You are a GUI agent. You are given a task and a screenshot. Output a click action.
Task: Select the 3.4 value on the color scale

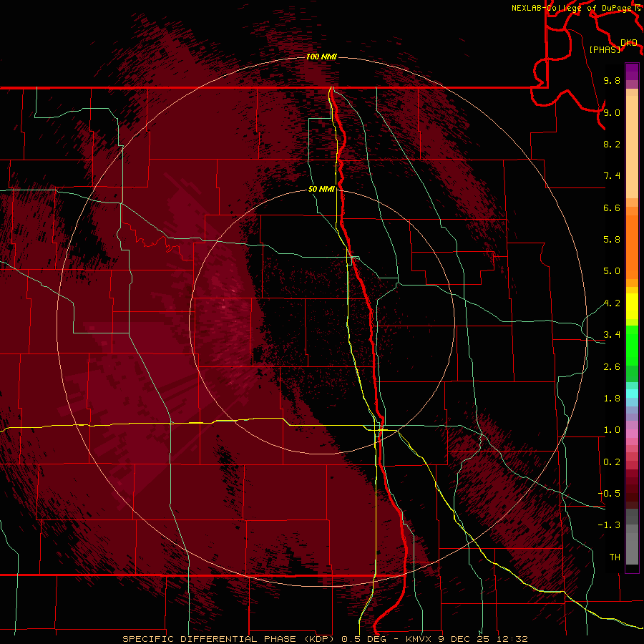pos(612,335)
